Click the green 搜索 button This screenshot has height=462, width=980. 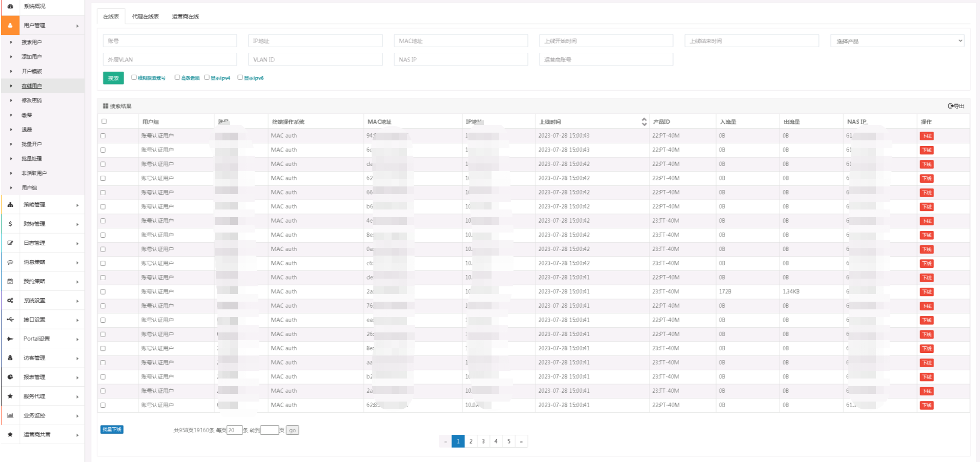coord(113,78)
